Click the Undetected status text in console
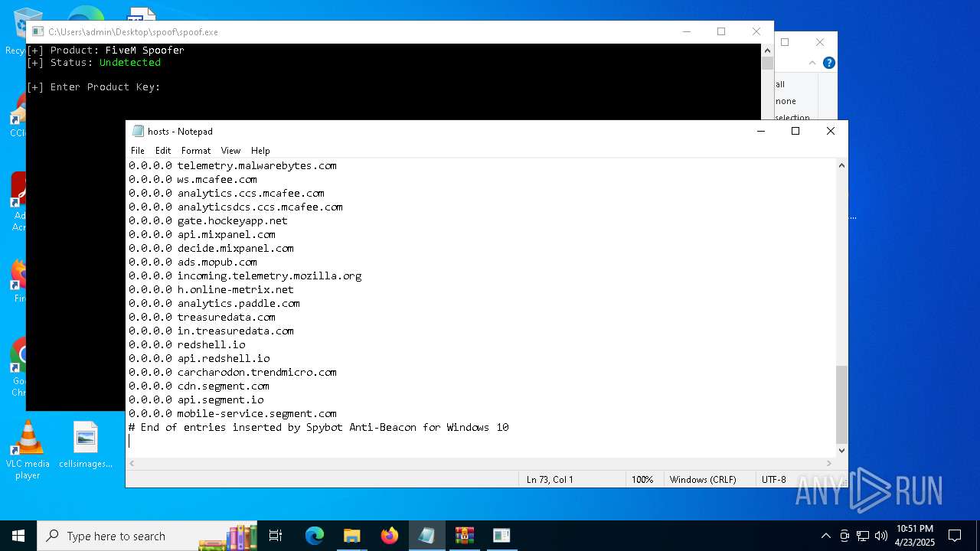The image size is (980, 551). 129,63
